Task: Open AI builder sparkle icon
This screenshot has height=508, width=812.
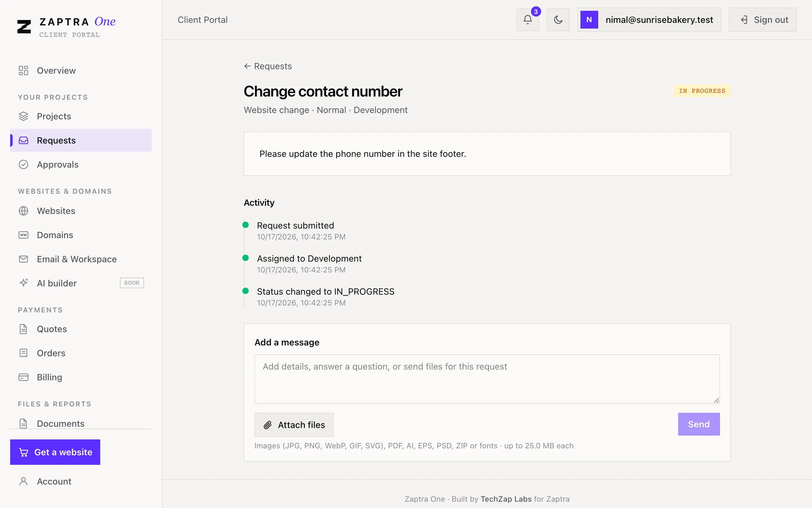Action: click(x=23, y=283)
